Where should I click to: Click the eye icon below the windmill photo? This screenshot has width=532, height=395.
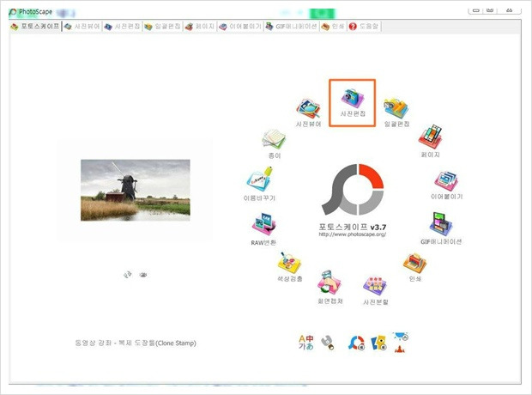143,275
